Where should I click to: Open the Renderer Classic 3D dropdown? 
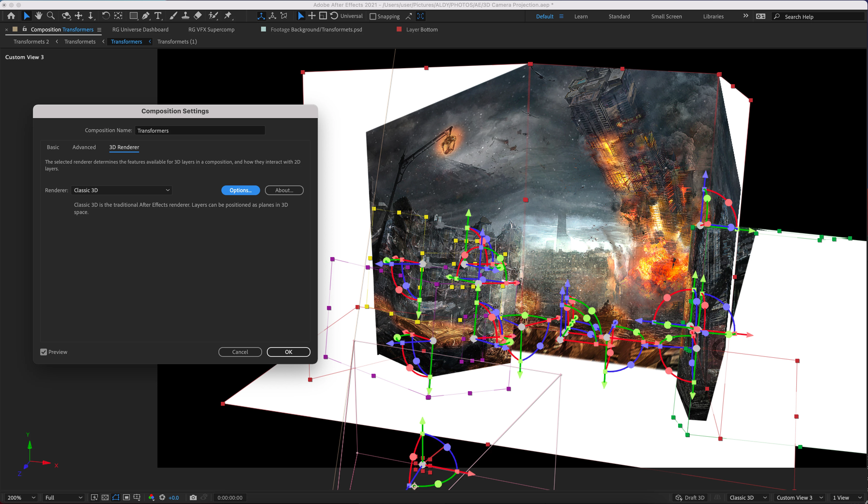pos(121,190)
